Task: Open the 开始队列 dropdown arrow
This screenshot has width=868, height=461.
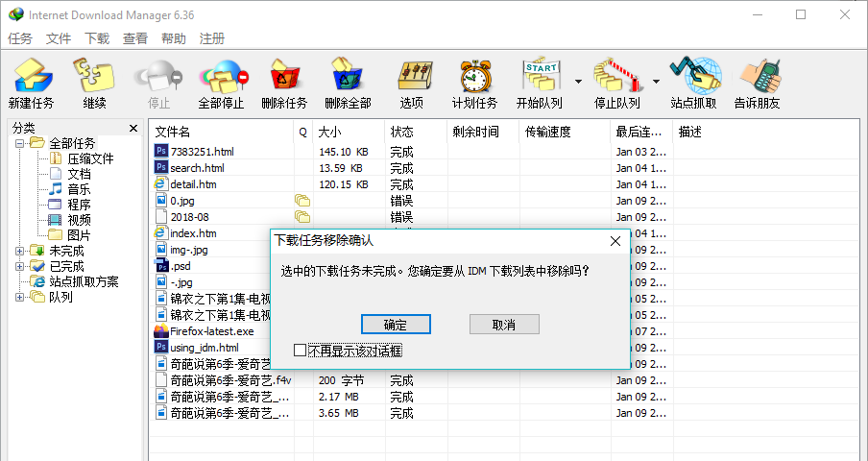Action: [x=578, y=82]
